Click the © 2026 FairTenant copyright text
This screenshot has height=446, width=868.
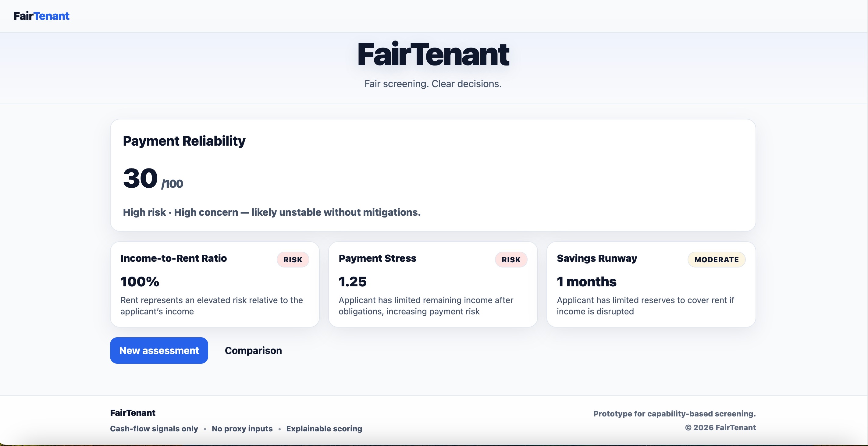(x=720, y=427)
